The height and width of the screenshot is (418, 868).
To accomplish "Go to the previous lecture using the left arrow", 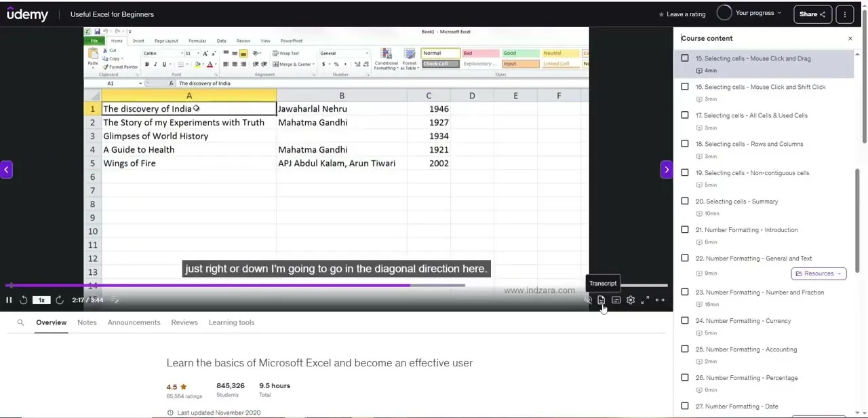I will point(6,170).
